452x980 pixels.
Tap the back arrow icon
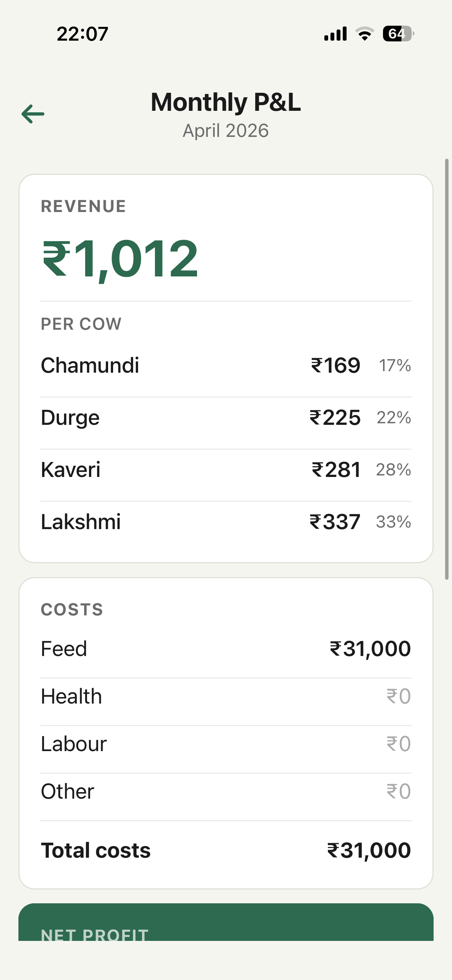coord(33,114)
